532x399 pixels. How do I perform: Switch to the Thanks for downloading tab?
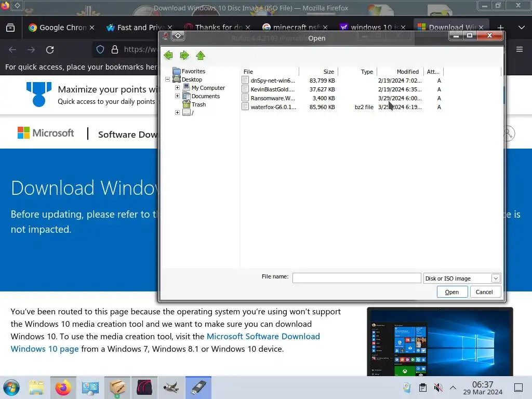point(217,28)
